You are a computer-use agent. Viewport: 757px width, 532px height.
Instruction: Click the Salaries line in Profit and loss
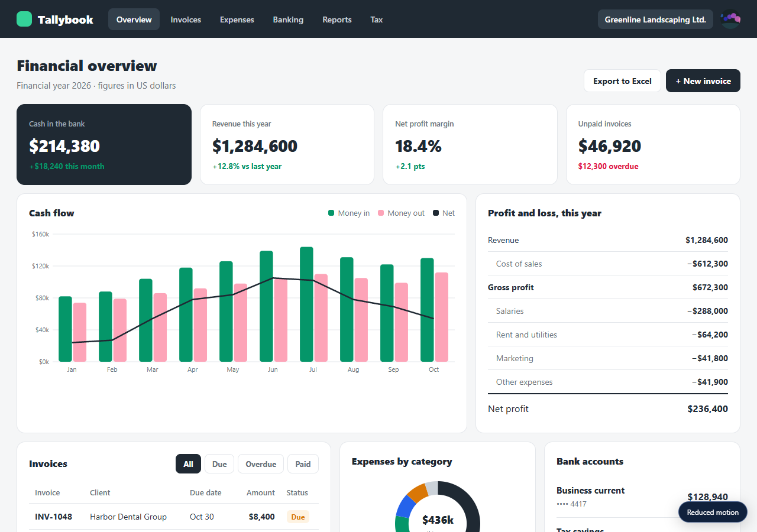608,311
